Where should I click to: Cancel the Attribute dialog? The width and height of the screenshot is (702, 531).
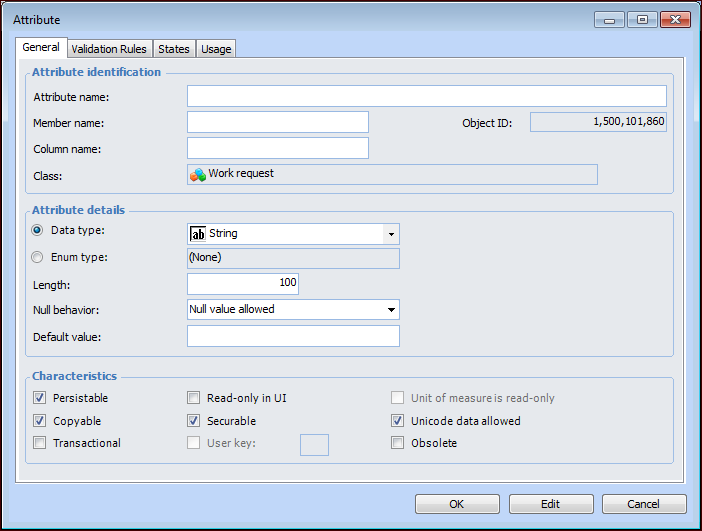pos(644,504)
